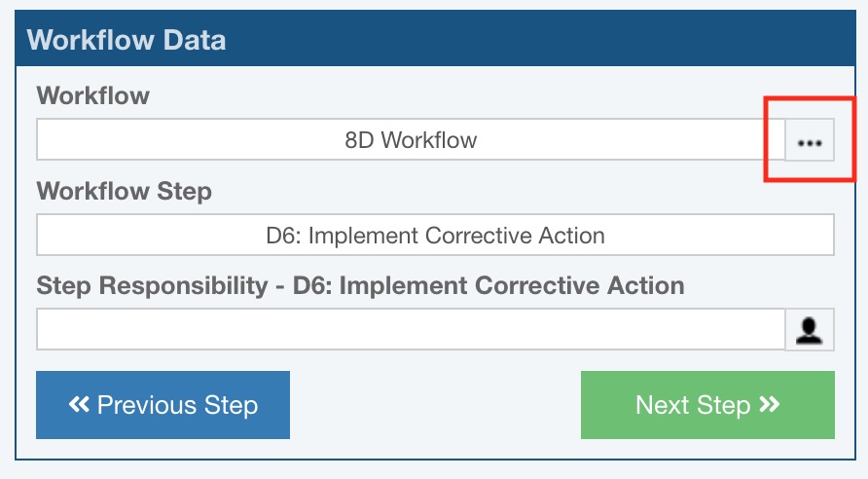Click the double right chevron on Next Step
Screen dimensions: 868x479
[x=769, y=404]
